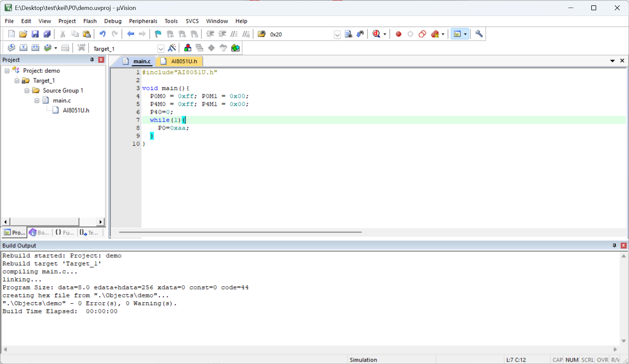Switch to the Books panel tab

(39, 233)
